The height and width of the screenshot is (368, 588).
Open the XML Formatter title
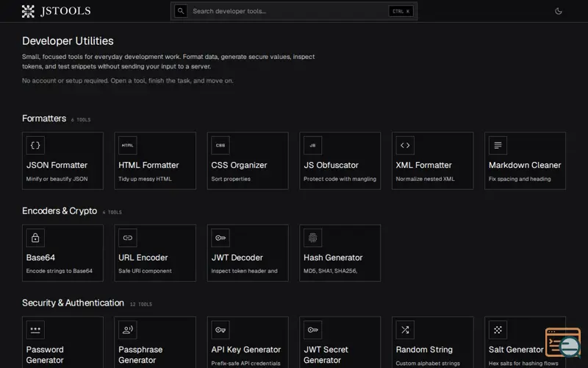pos(424,165)
